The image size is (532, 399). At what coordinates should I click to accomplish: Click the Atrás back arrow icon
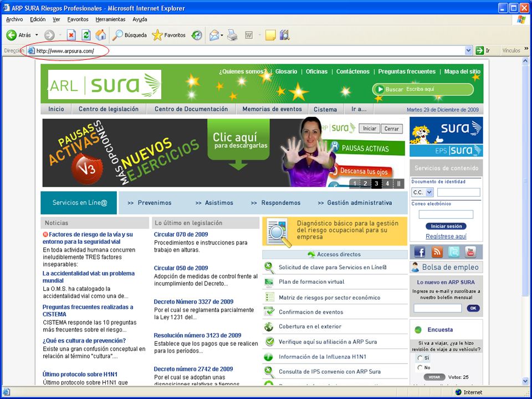(11, 35)
